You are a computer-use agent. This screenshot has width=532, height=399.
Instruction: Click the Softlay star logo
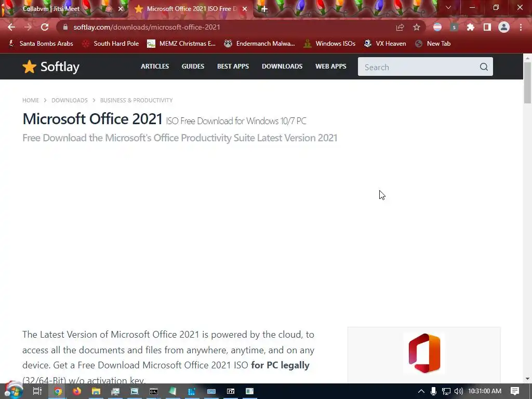pos(30,66)
